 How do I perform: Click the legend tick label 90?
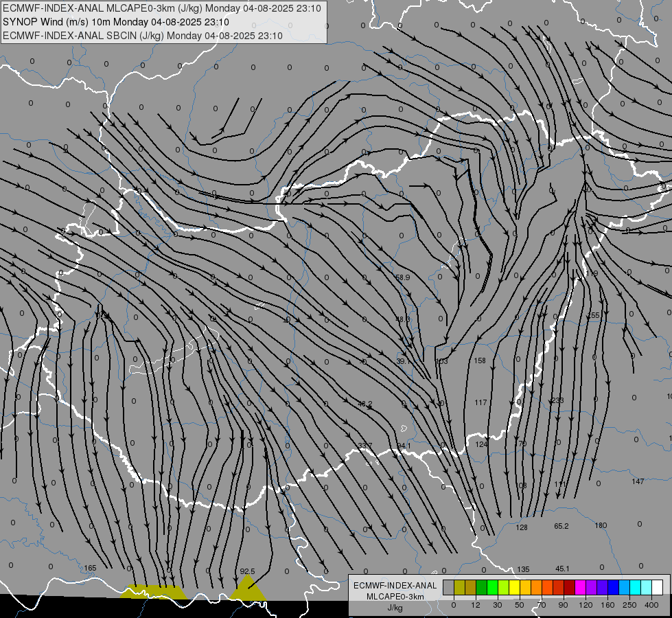pos(563,605)
